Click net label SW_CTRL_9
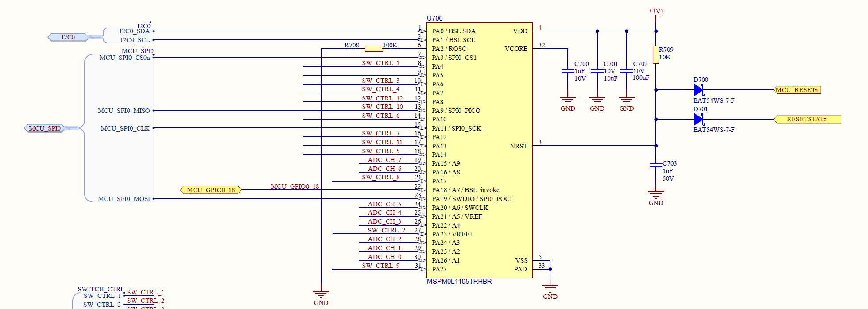 click(381, 266)
